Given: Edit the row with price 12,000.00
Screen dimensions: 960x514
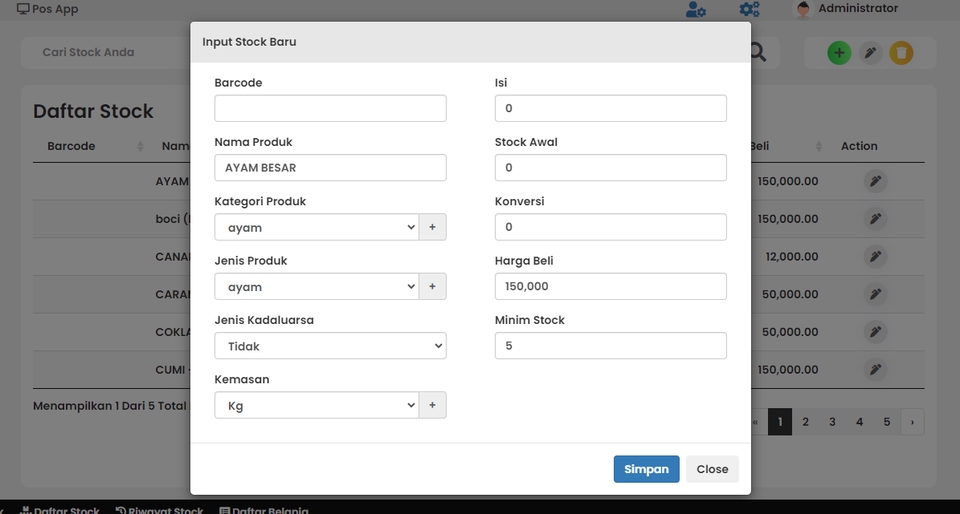Looking at the screenshot, I should tap(876, 256).
